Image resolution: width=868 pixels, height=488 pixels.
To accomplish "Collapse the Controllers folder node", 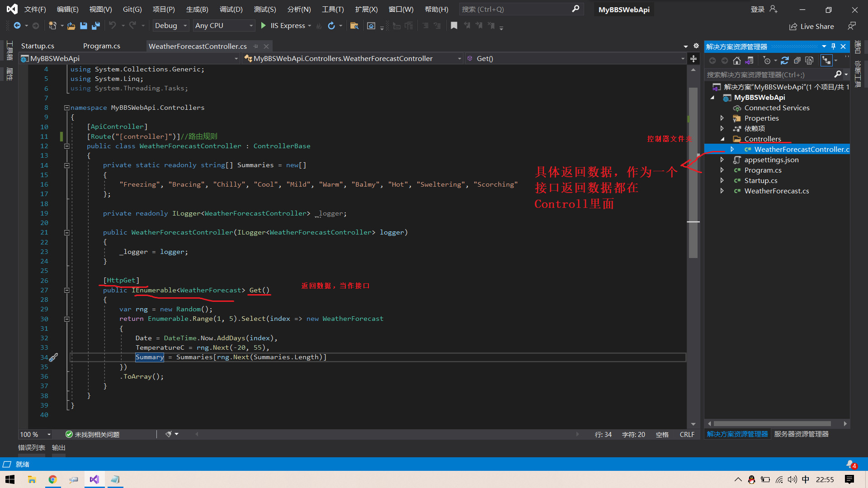I will point(722,139).
